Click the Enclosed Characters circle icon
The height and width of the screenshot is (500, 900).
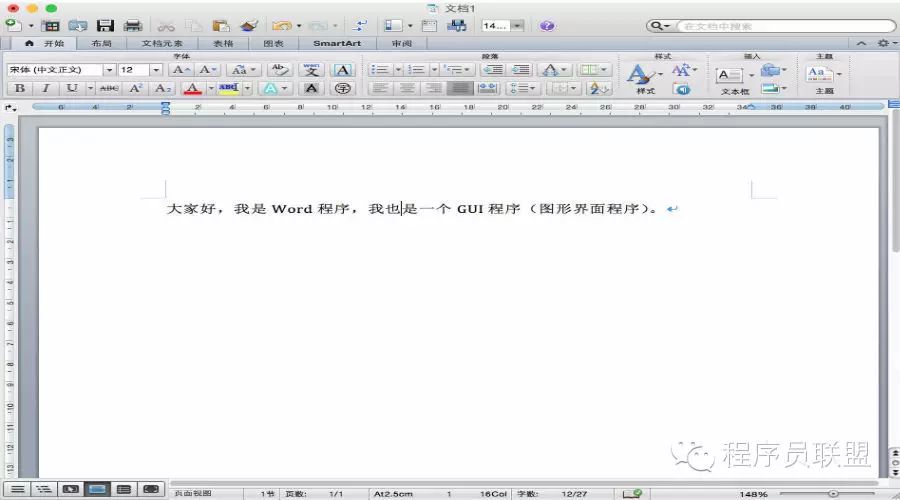[x=343, y=88]
